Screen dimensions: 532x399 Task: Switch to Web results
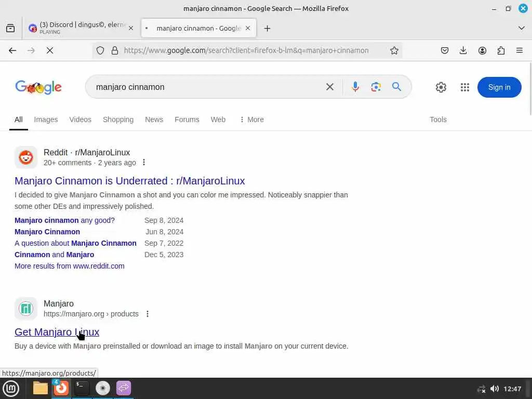[218, 119]
